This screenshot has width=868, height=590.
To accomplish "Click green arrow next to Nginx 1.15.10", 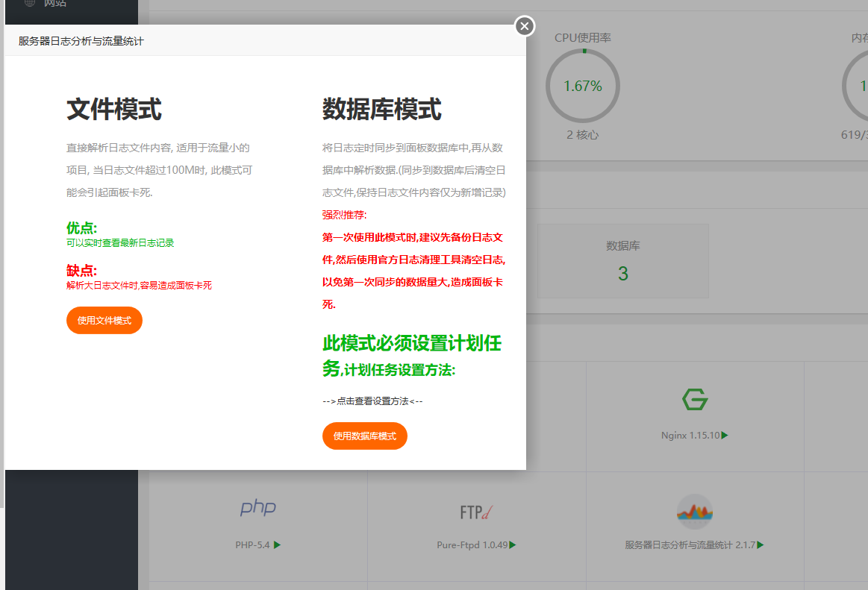I will point(725,436).
